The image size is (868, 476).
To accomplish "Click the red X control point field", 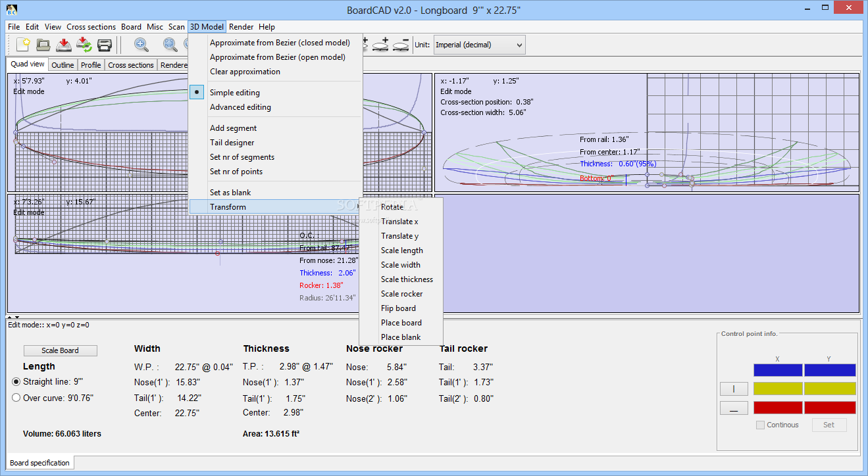I will (778, 408).
